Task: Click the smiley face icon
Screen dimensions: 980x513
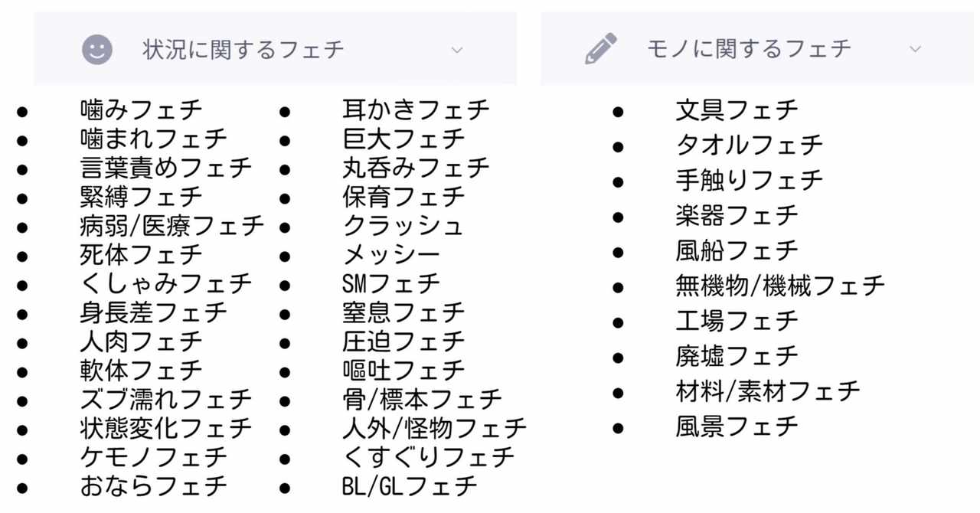Action: tap(97, 50)
